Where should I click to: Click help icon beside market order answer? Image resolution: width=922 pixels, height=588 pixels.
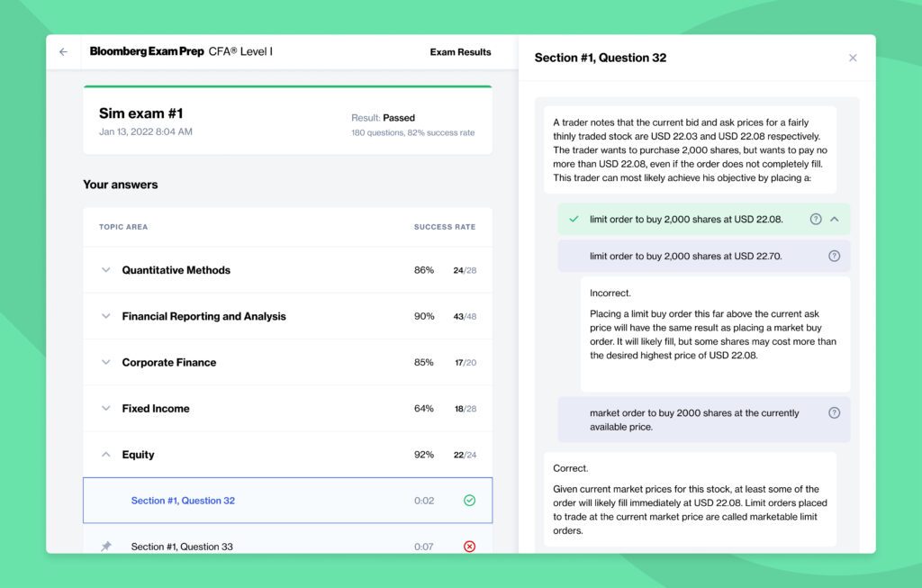834,413
